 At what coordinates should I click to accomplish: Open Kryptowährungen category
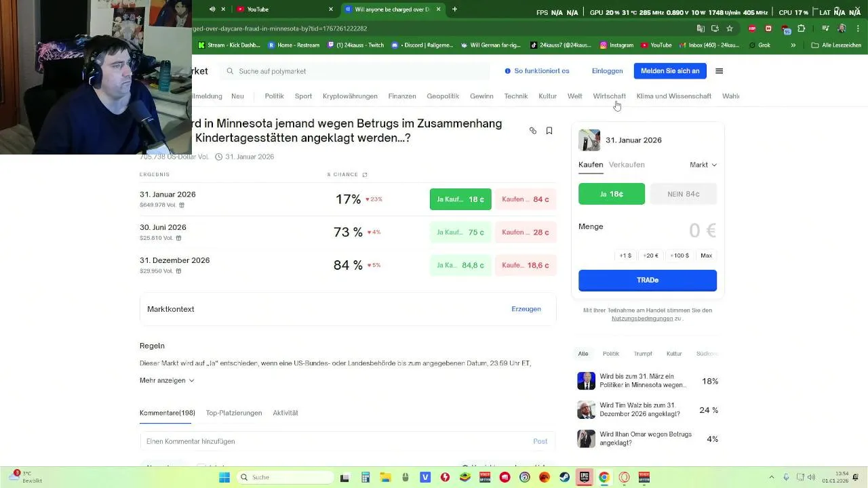[x=350, y=96]
